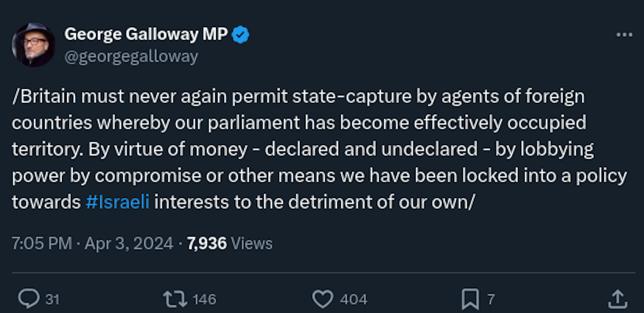Viewport: 644px width, 313px height.
Task: Click the blue verified badge checkmark
Action: (x=241, y=35)
